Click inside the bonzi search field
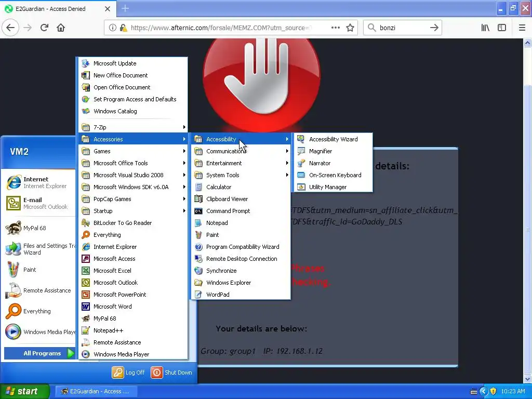The width and height of the screenshot is (532, 399). (403, 28)
